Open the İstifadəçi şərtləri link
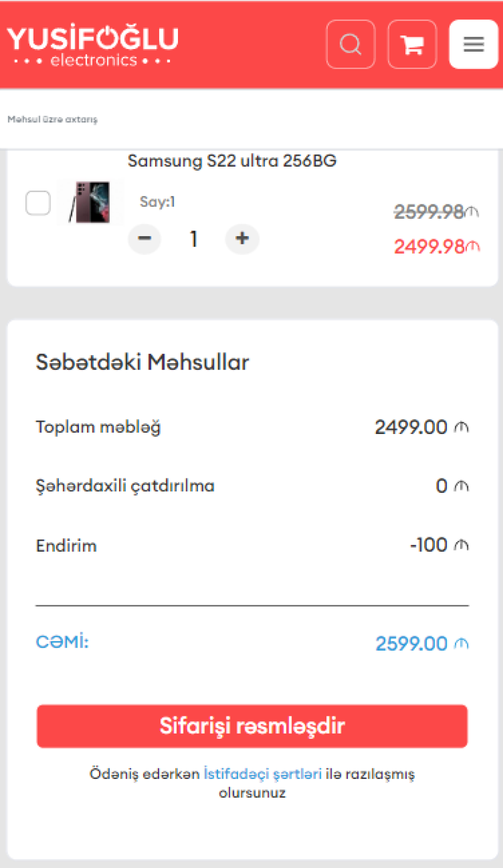Screen dimensions: 503x868 point(262,774)
